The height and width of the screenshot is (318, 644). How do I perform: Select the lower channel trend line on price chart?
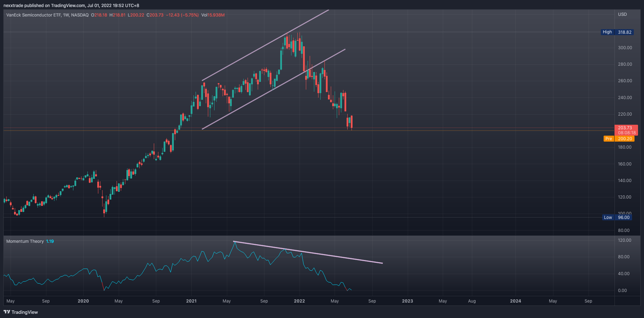pos(274,89)
